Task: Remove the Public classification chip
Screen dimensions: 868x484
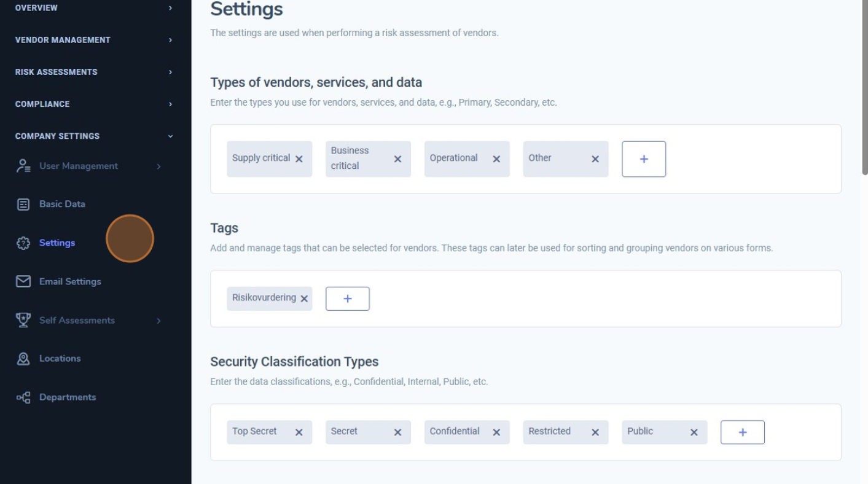Action: 694,432
